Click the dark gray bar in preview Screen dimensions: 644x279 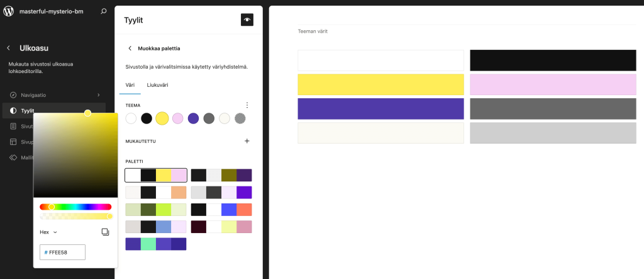coord(553,109)
